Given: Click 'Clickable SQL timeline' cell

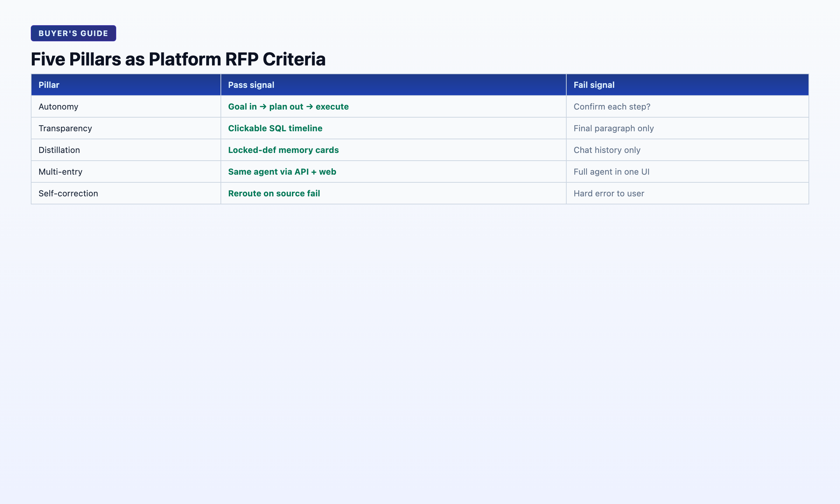Looking at the screenshot, I should (x=393, y=128).
